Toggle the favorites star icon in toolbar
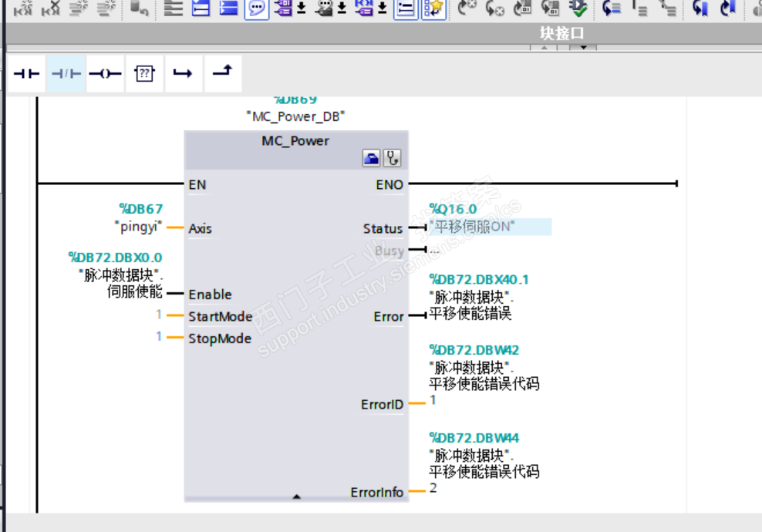The width and height of the screenshot is (762, 532). point(433,8)
